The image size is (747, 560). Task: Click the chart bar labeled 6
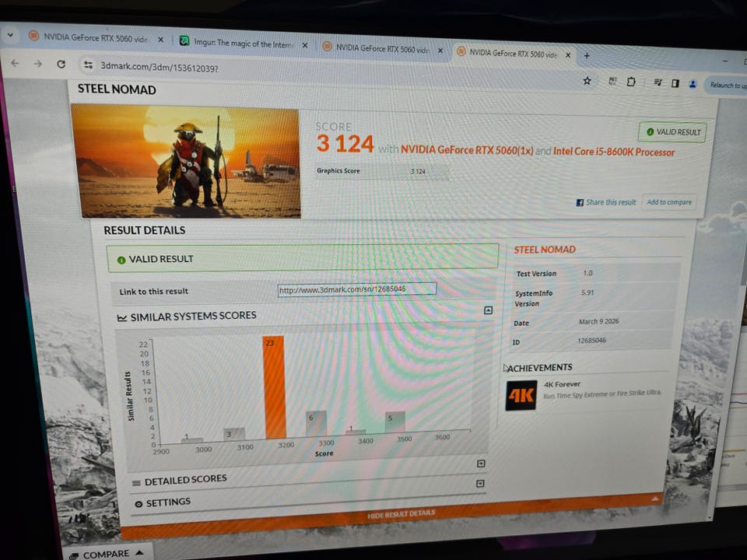pos(317,423)
